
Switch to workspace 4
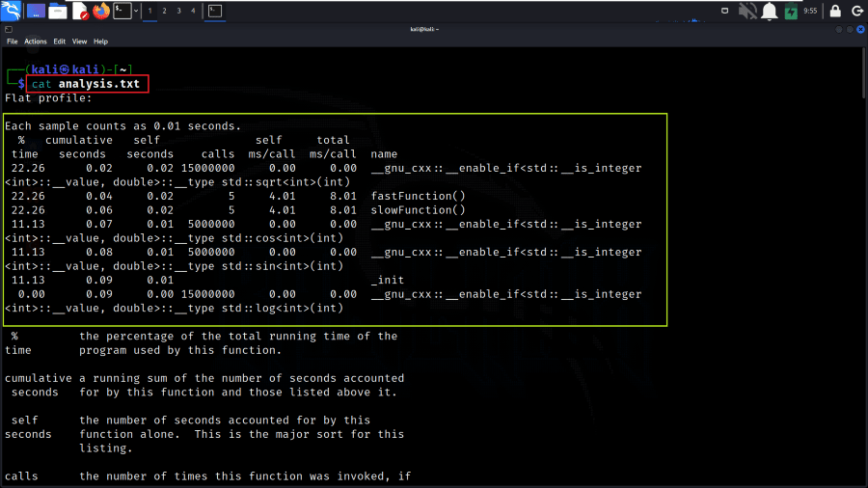(x=193, y=11)
